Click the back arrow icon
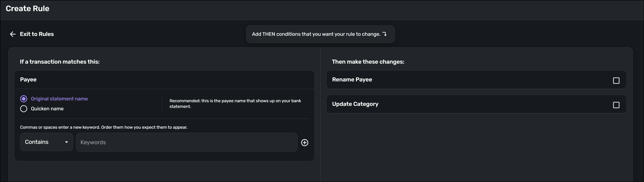The height and width of the screenshot is (182, 644). [x=13, y=34]
